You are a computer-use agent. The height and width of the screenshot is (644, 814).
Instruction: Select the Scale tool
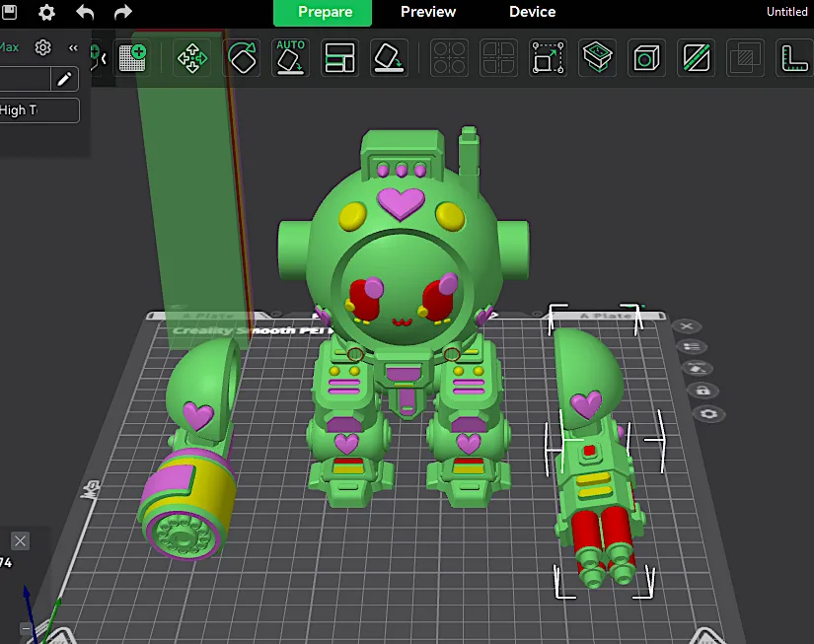pos(548,57)
